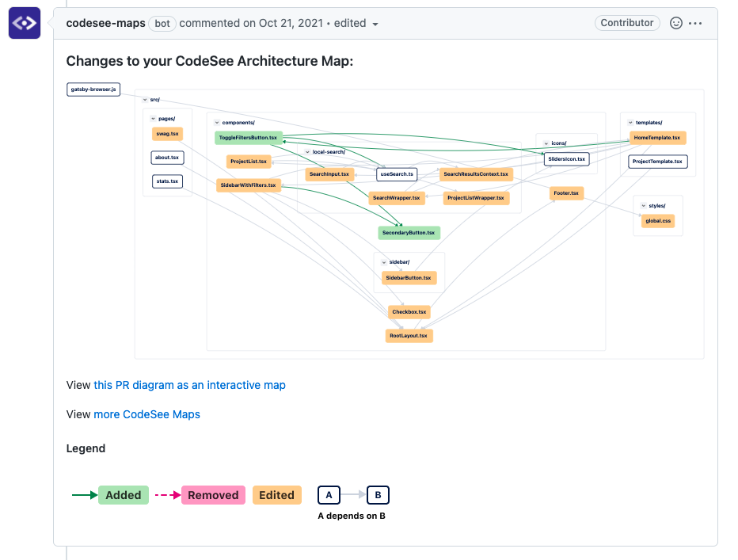
Task: Click the green Added legend swatch
Action: [124, 495]
